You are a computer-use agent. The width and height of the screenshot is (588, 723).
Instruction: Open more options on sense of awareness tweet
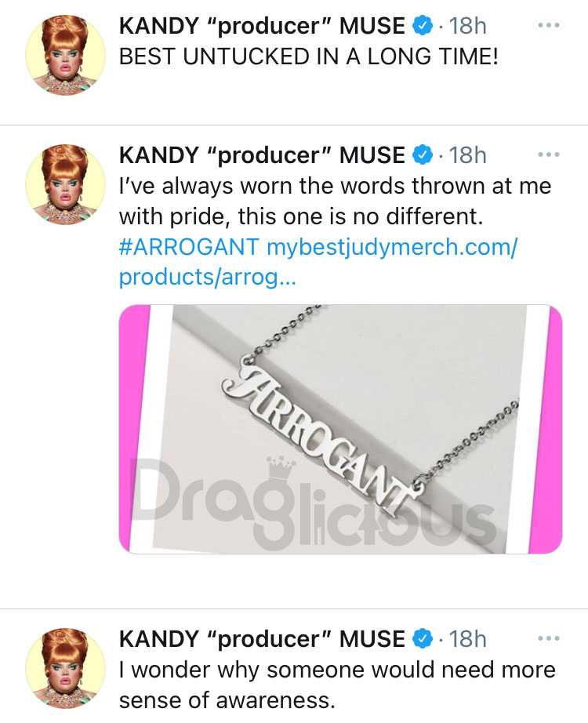(548, 638)
